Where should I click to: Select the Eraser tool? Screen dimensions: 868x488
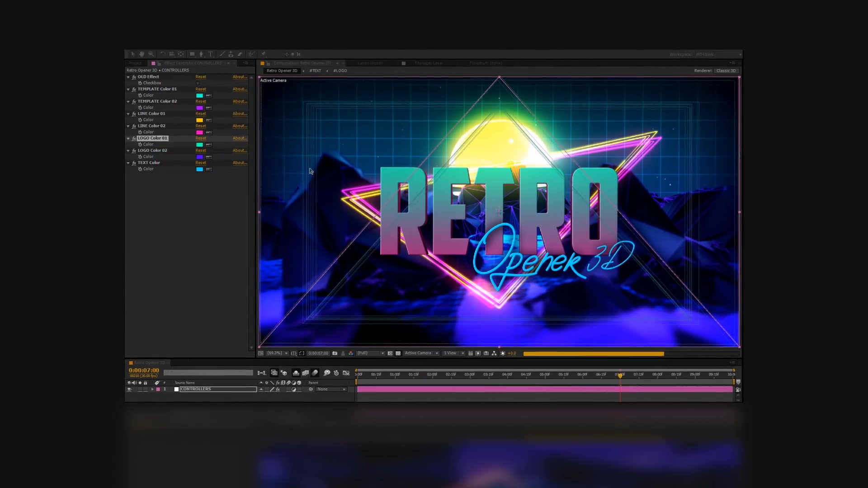(240, 54)
